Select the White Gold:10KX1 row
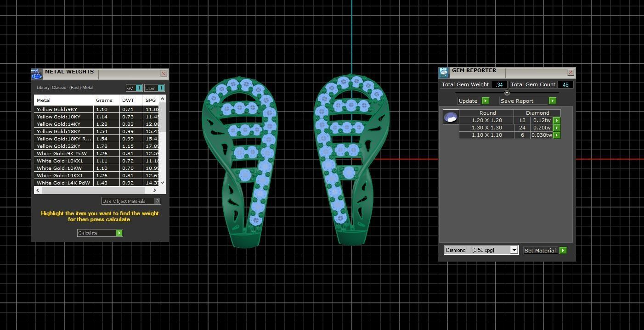644x330 pixels. click(x=96, y=161)
